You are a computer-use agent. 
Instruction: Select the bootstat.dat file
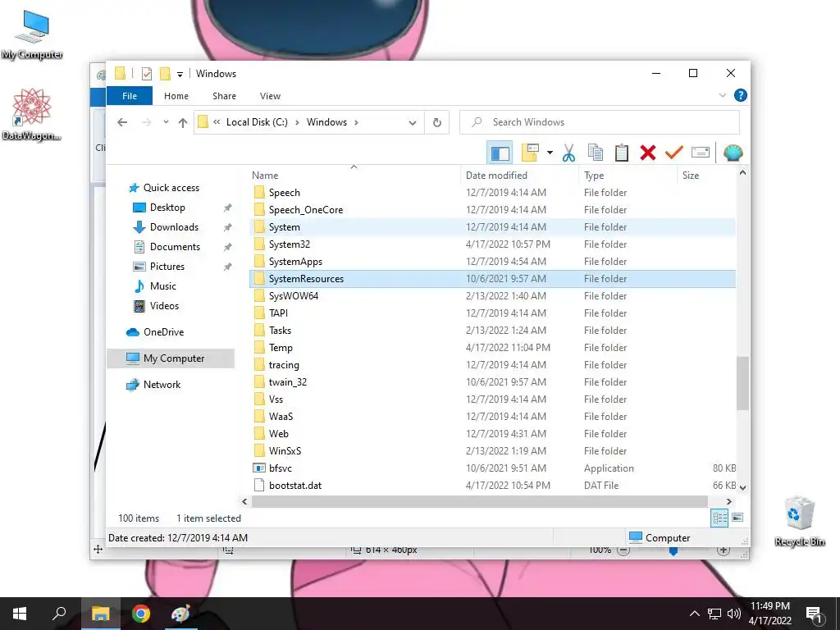coord(493,486)
